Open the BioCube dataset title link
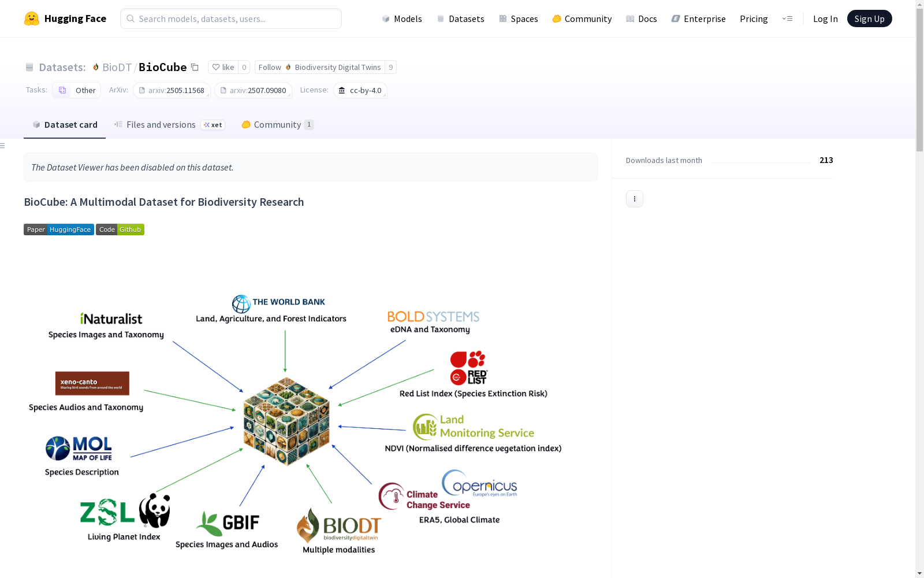The width and height of the screenshot is (924, 578). 163,67
